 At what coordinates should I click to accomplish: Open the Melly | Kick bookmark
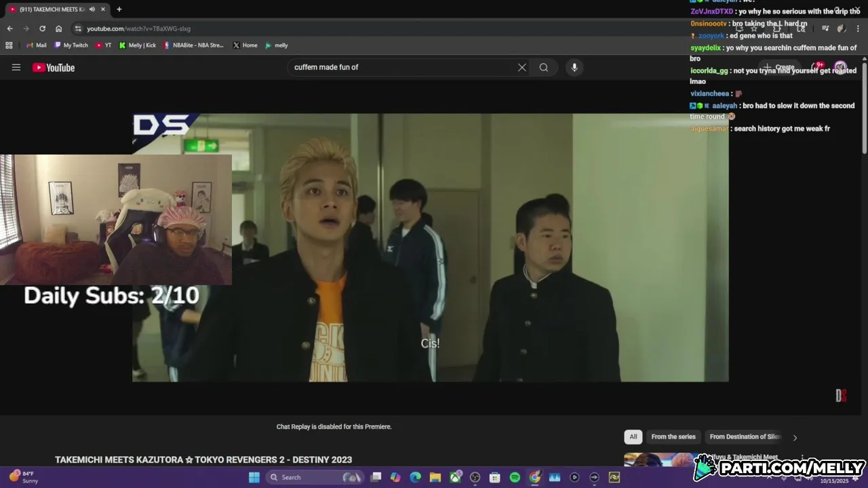click(137, 45)
